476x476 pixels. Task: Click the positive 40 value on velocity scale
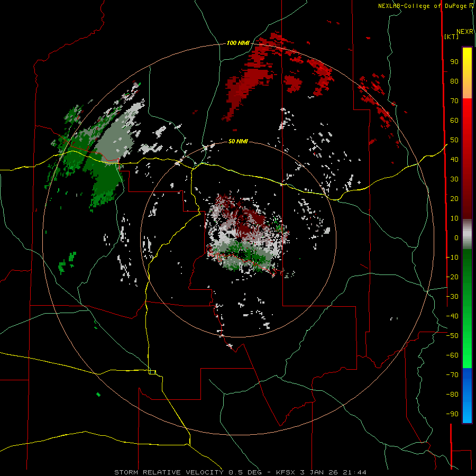tap(454, 159)
